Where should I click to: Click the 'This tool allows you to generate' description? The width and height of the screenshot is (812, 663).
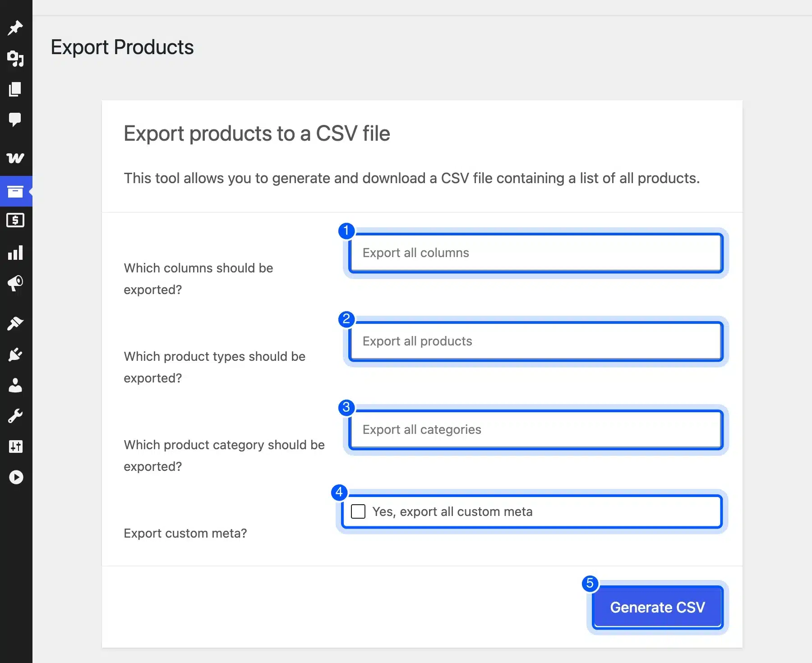[x=412, y=178]
